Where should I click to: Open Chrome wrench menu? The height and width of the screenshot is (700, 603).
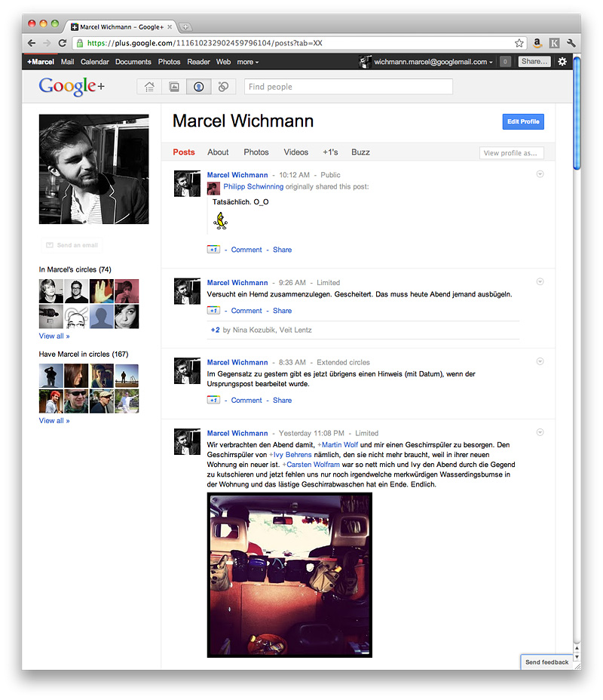click(x=571, y=43)
